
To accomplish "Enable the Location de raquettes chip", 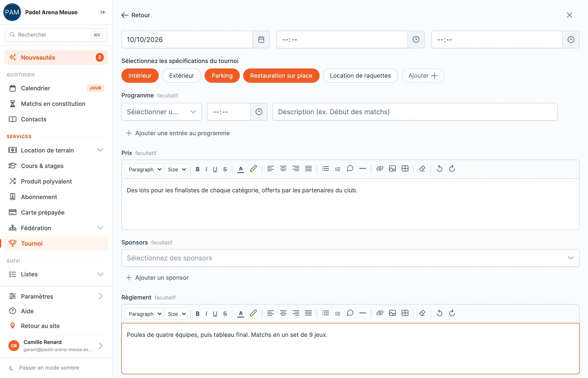I will 360,76.
